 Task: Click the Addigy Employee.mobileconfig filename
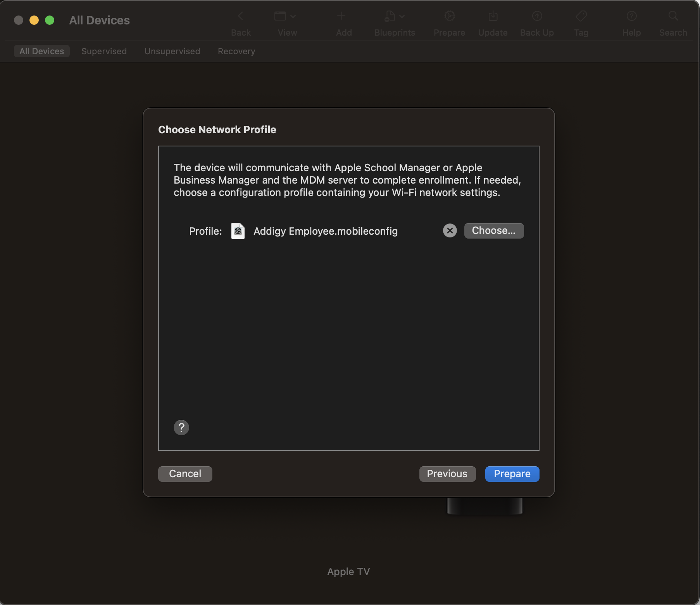coord(326,231)
